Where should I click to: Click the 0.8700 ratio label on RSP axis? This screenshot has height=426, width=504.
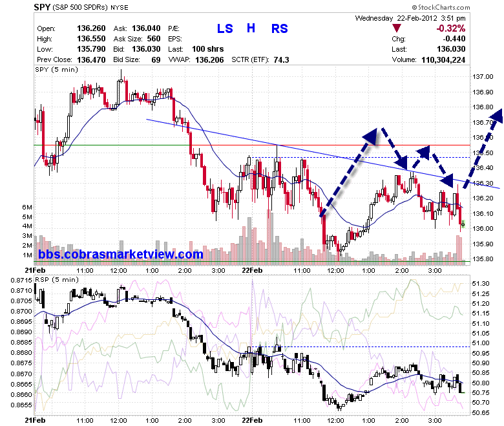(x=21, y=311)
